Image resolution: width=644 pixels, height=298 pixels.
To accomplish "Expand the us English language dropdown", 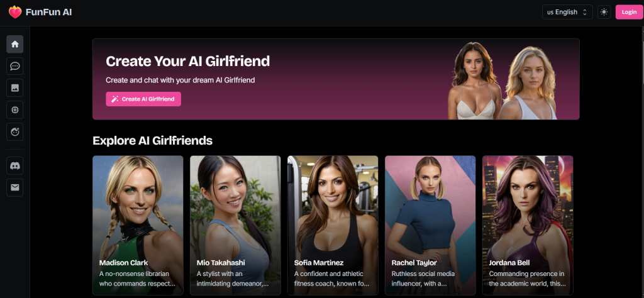I will coord(567,12).
